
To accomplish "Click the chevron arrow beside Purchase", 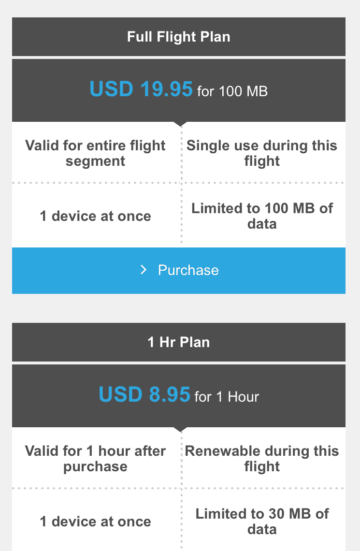I will click(143, 270).
